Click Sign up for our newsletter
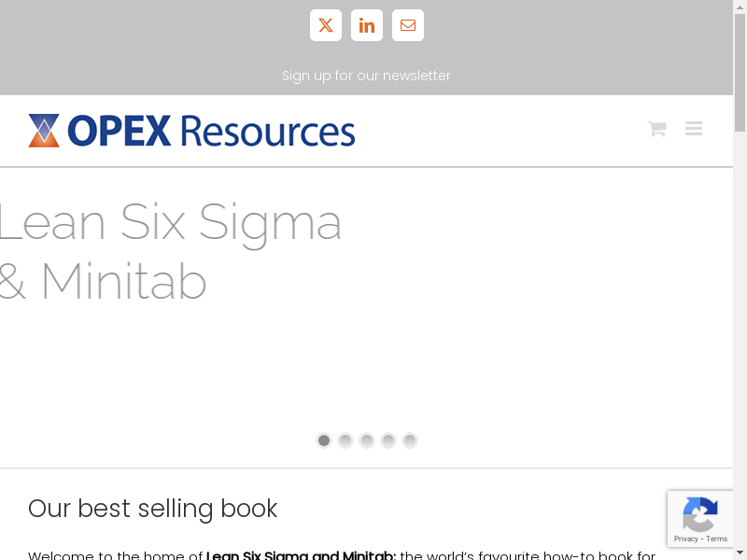The width and height of the screenshot is (747, 560). [x=366, y=76]
